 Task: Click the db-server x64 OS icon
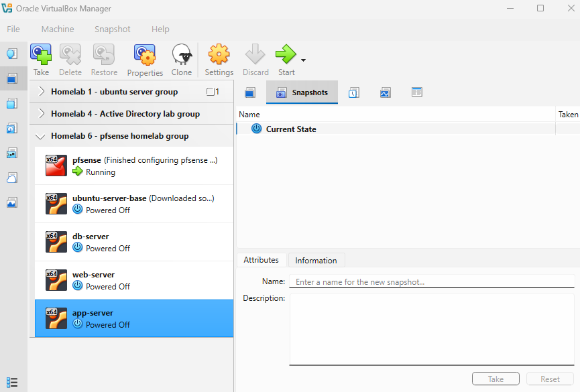(x=56, y=242)
